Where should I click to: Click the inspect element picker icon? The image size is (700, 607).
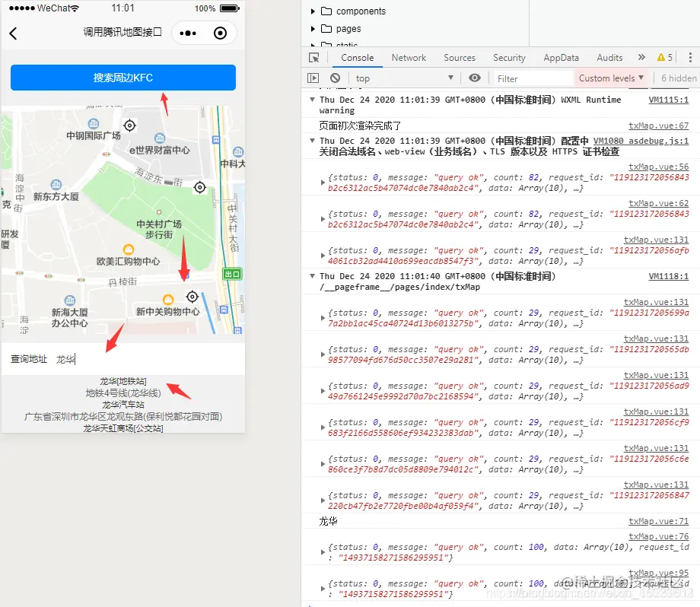(x=314, y=58)
